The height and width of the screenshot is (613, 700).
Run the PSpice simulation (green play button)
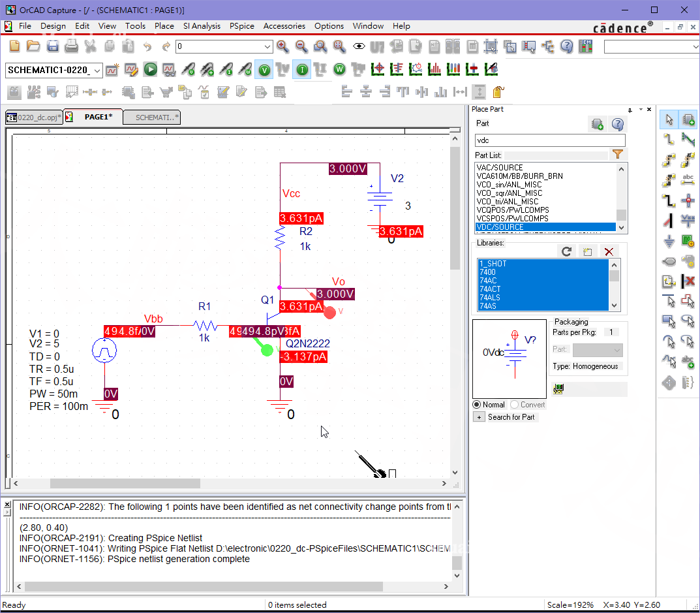[x=151, y=69]
